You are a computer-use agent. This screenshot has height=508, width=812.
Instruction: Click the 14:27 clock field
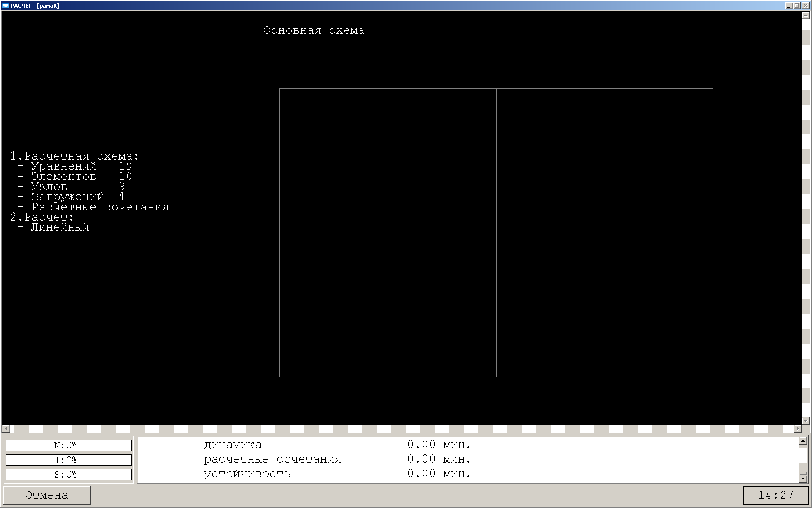point(776,495)
